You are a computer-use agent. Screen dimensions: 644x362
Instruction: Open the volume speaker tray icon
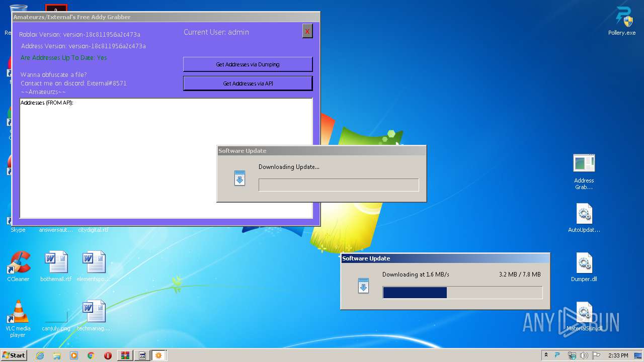coord(584,355)
